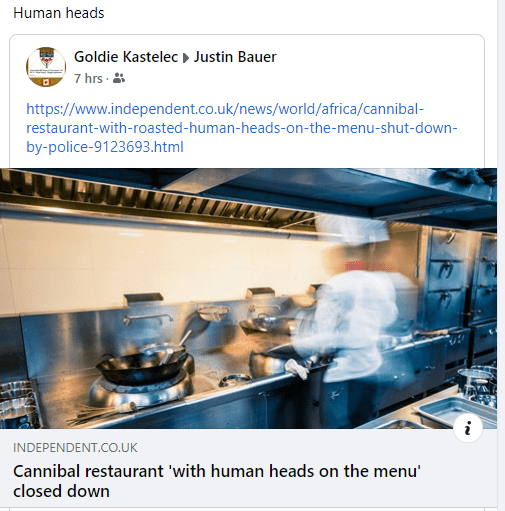The width and height of the screenshot is (505, 511).
Task: Click the friends audience icon beside 7 hrs
Action: coord(119,78)
